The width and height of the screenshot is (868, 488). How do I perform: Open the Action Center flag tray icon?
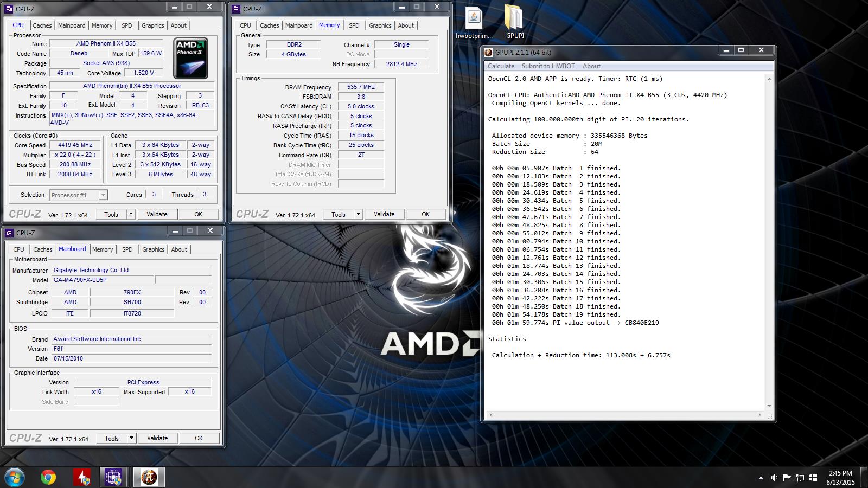click(x=787, y=478)
